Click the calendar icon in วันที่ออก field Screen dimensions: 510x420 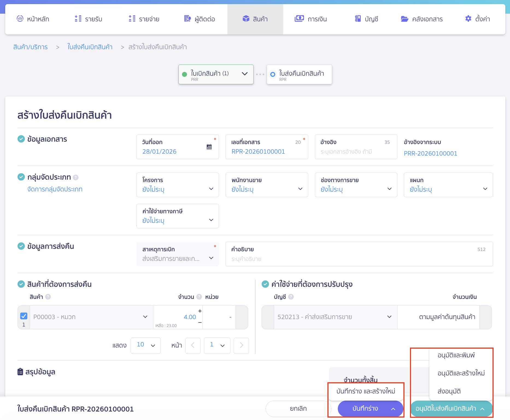tap(209, 147)
